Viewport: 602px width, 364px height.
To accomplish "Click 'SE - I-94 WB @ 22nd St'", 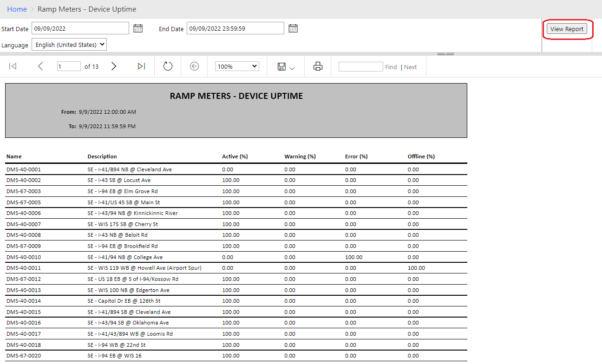I will click(117, 345).
